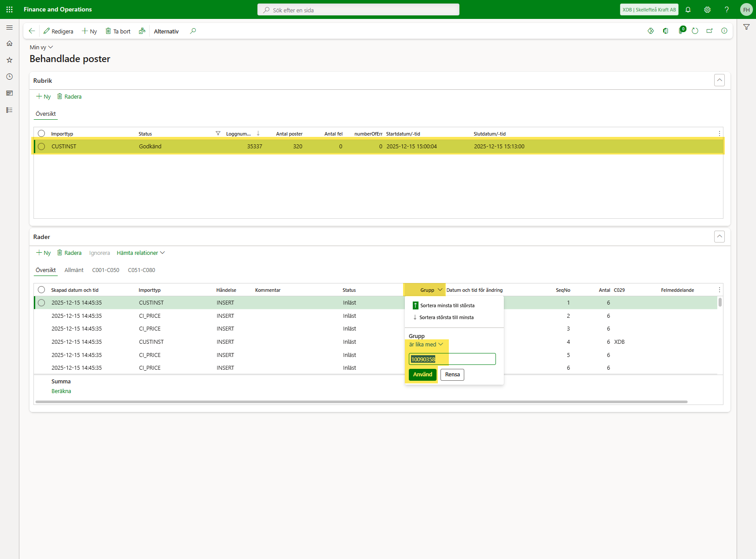Viewport: 756px width, 559px height.
Task: Open the Alternativ menu
Action: (x=166, y=31)
